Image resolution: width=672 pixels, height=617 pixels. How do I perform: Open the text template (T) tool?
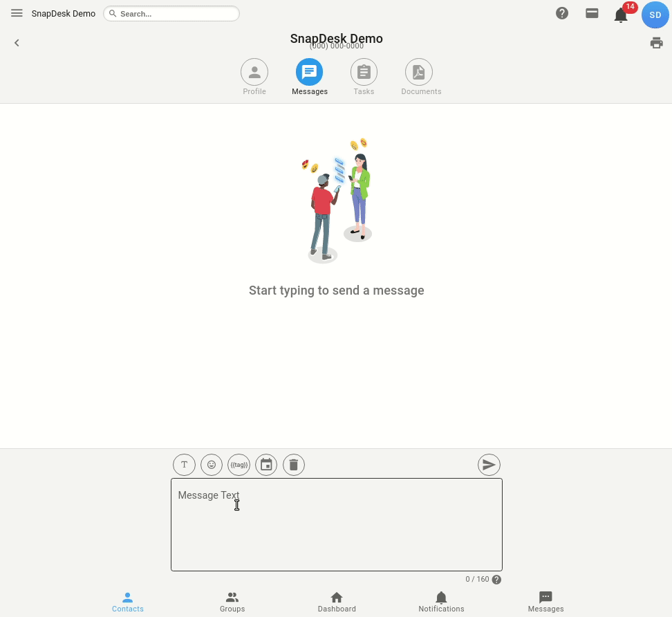tap(185, 465)
